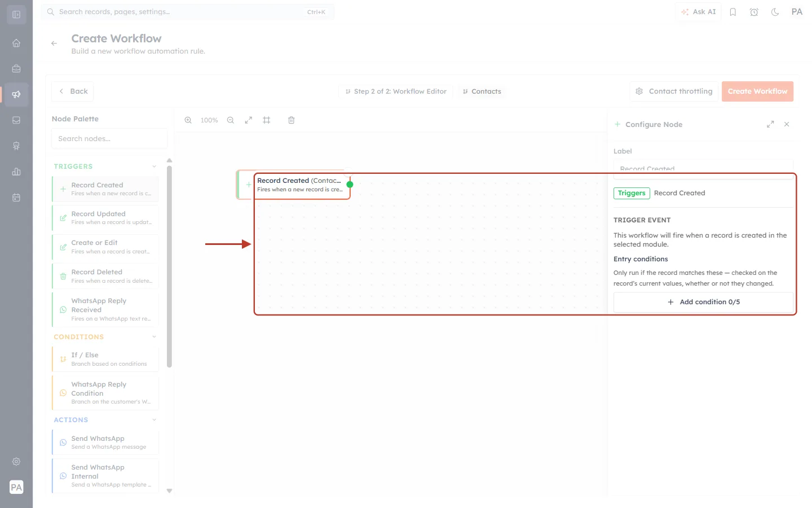Open Ask AI assistant

click(698, 12)
